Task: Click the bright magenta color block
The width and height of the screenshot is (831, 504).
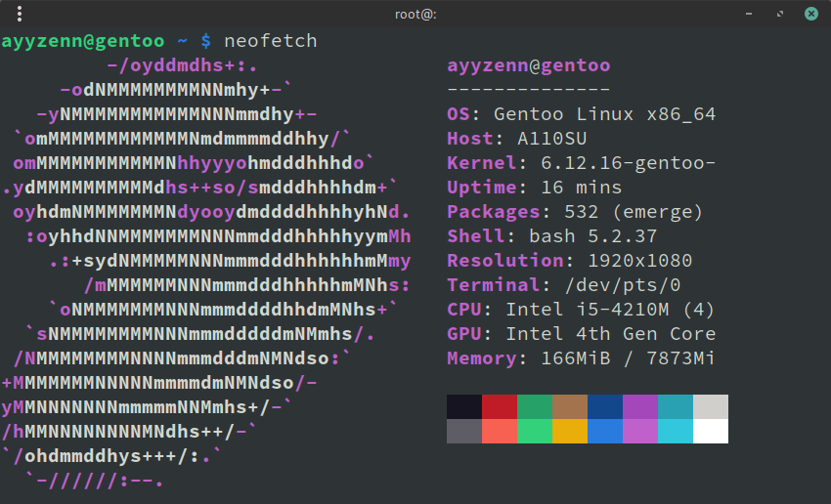Action: pyautogui.click(x=640, y=431)
